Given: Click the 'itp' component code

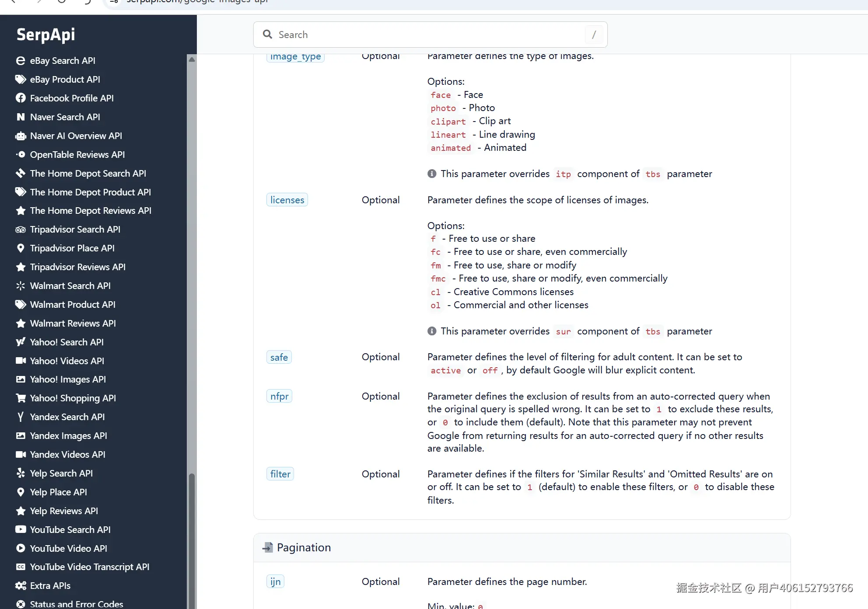Looking at the screenshot, I should coord(563,174).
